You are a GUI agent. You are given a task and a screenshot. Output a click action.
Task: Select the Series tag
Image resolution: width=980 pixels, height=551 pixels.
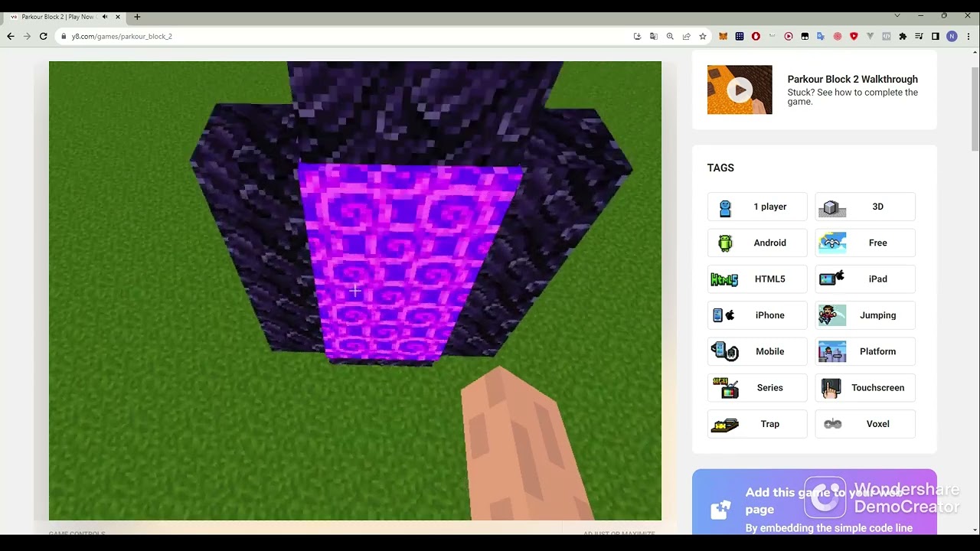click(x=757, y=387)
